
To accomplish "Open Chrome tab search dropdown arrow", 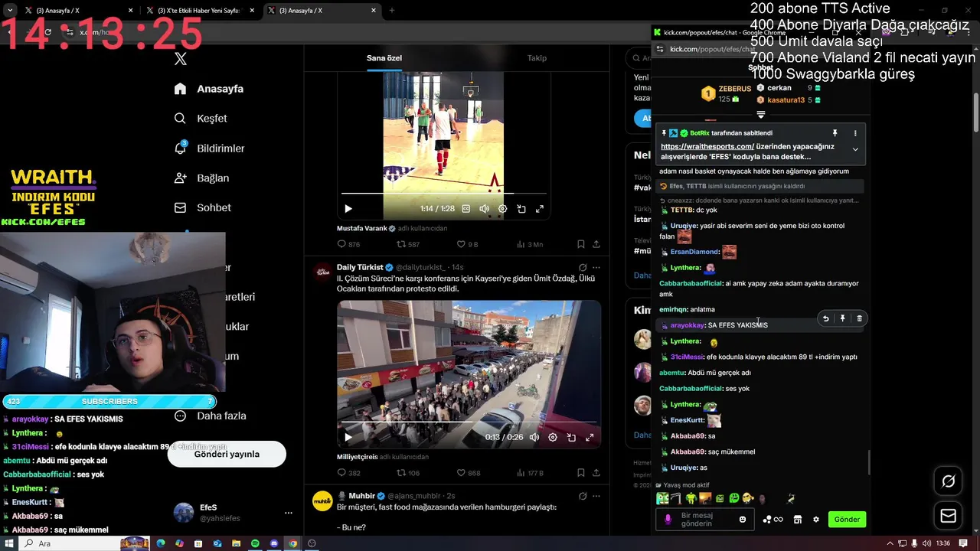I will [x=10, y=11].
